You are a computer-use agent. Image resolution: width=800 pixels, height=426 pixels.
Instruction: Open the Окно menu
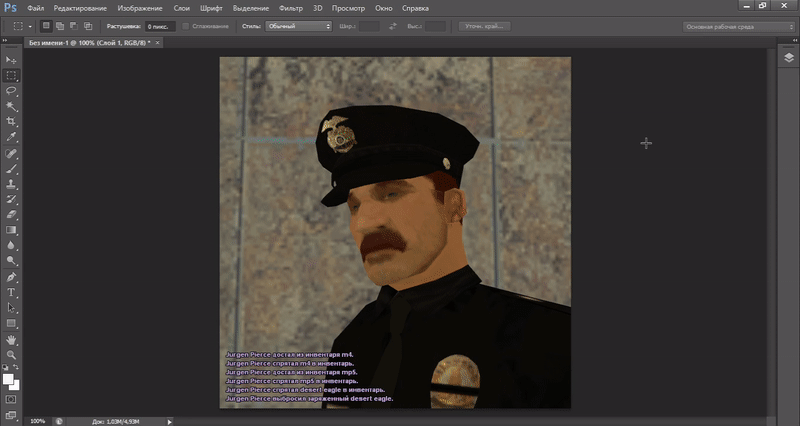click(384, 8)
